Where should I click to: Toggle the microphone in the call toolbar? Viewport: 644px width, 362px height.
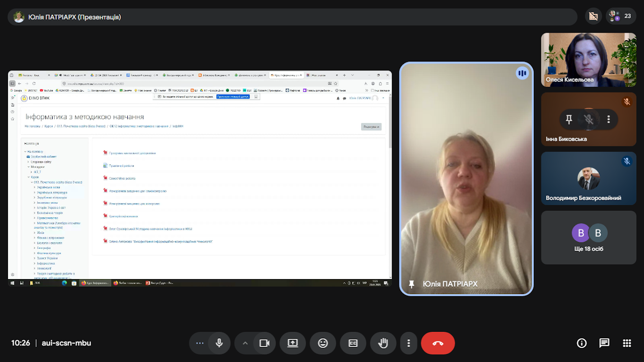click(219, 343)
